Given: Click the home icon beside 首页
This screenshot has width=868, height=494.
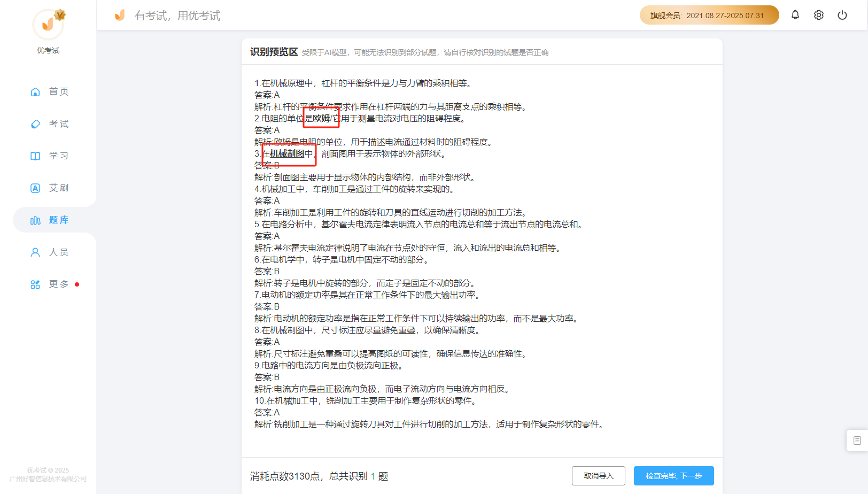Looking at the screenshot, I should 35,92.
